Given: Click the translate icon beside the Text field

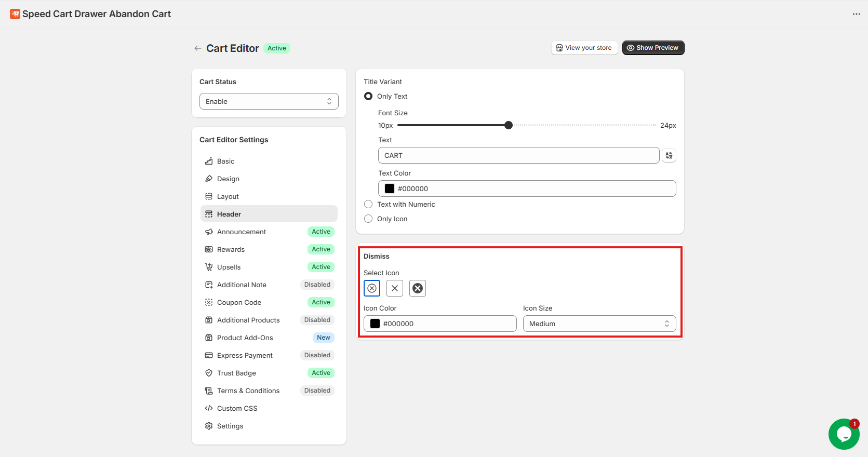Looking at the screenshot, I should (669, 155).
